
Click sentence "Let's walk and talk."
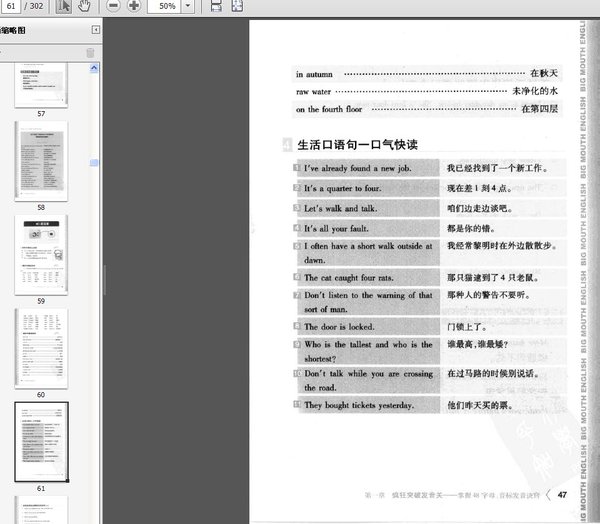pyautogui.click(x=341, y=209)
